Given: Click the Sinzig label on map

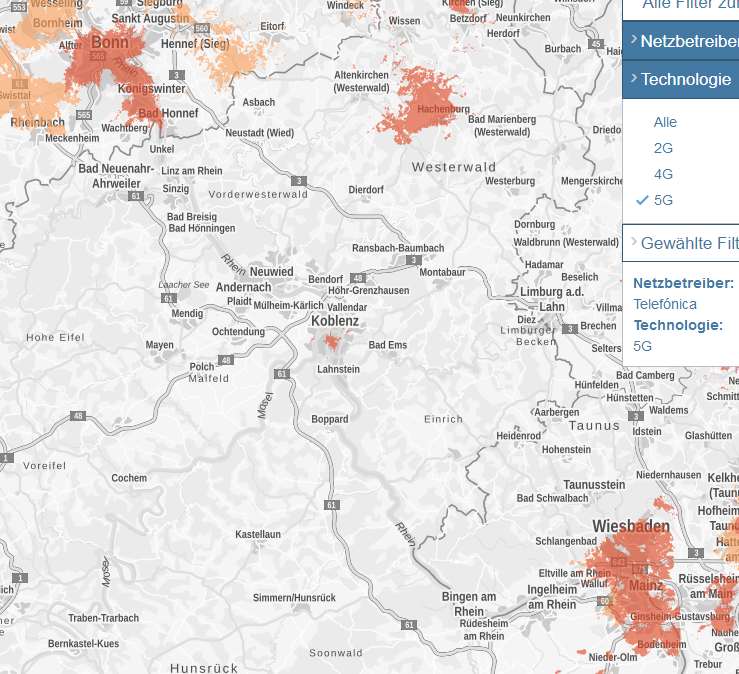Looking at the screenshot, I should 176,189.
